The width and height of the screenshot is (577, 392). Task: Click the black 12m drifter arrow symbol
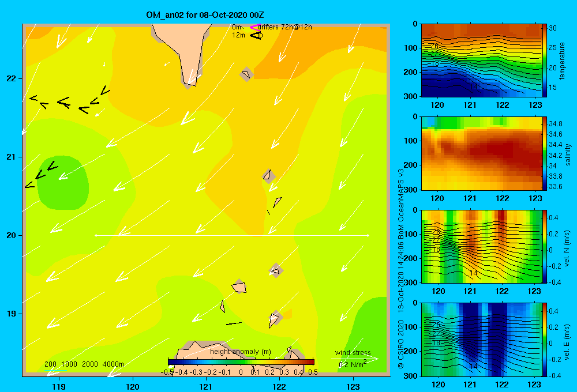[x=256, y=35]
